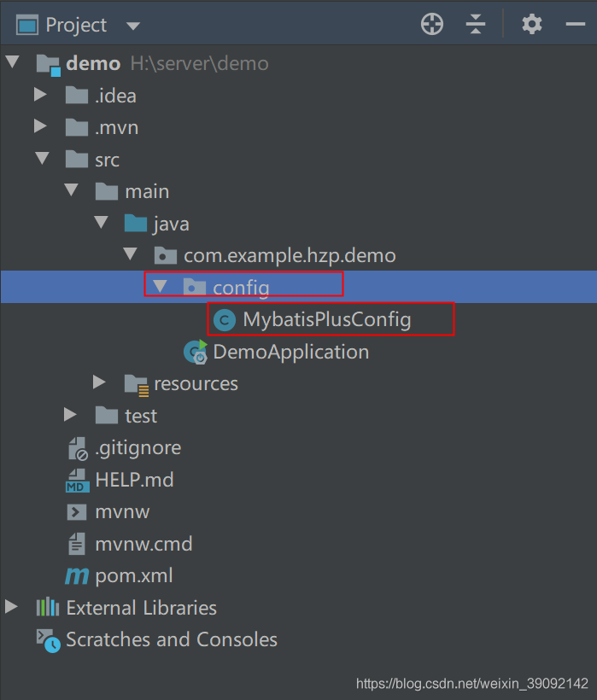The width and height of the screenshot is (597, 700).
Task: Collapse the java source folder arrow
Action: pos(102,222)
